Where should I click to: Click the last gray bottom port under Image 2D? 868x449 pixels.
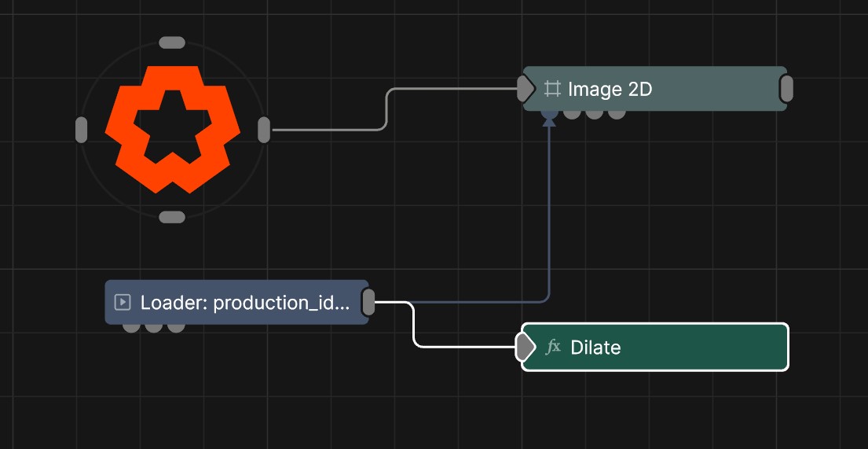[617, 114]
